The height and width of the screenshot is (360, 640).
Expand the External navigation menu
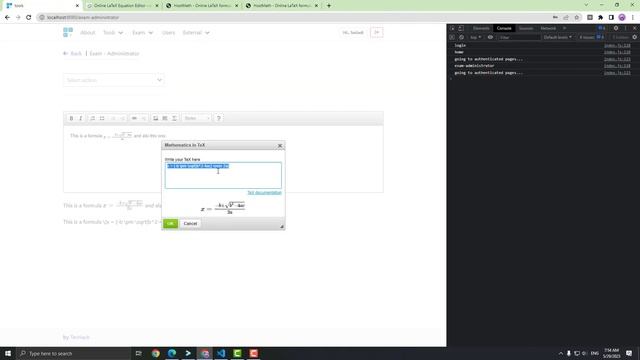pos(196,33)
